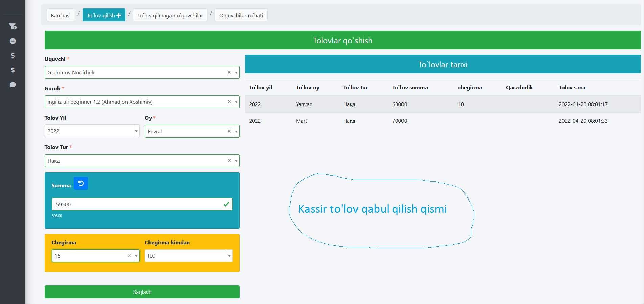644x304 pixels.
Task: Clear the Guruh selection with X
Action: tap(229, 102)
